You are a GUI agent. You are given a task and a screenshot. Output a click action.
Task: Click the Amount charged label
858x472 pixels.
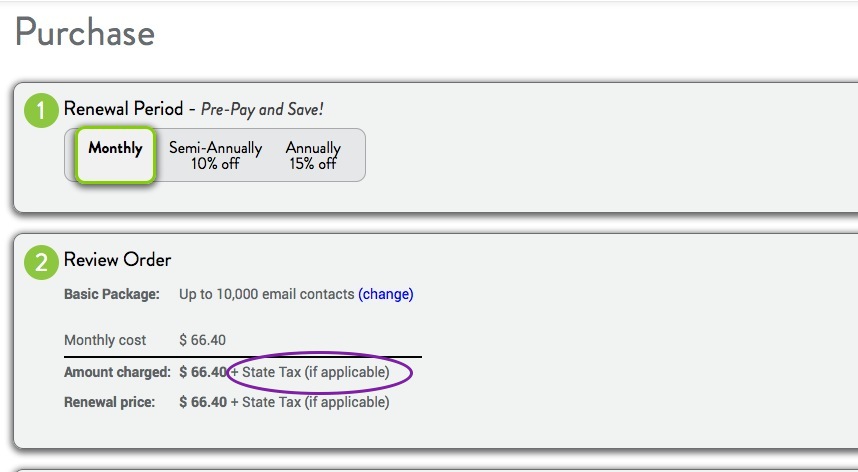pos(118,372)
